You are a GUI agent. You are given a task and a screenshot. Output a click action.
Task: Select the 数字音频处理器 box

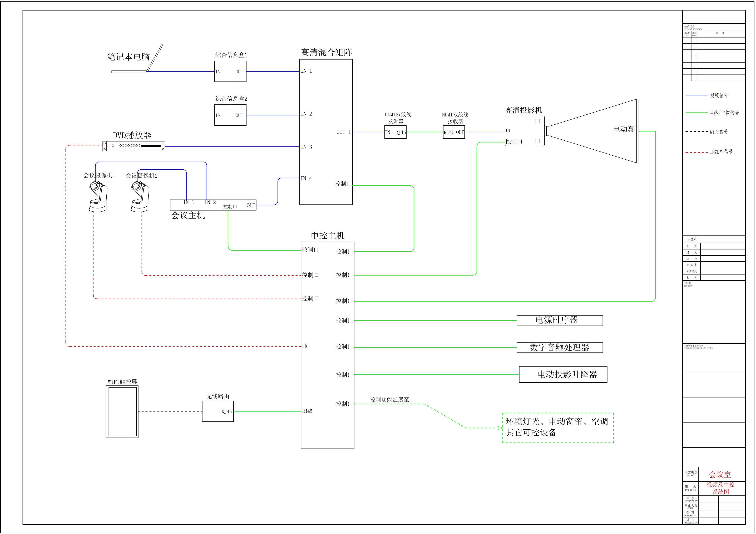(x=559, y=347)
